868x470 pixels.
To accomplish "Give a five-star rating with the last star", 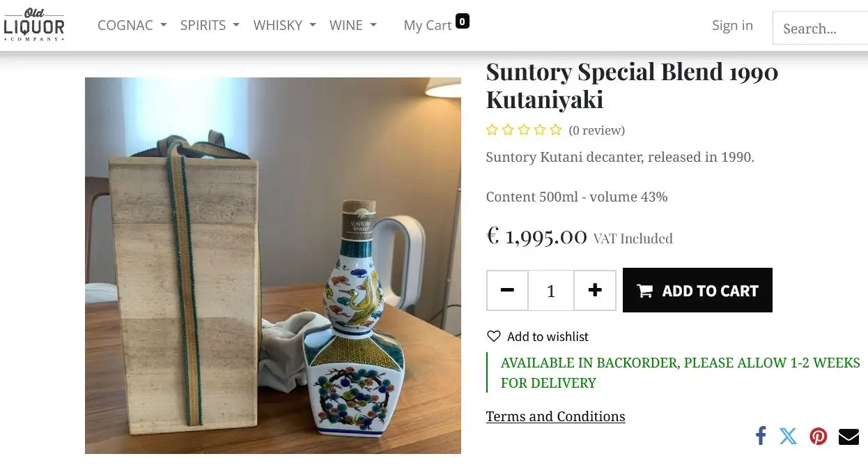I will pyautogui.click(x=555, y=129).
